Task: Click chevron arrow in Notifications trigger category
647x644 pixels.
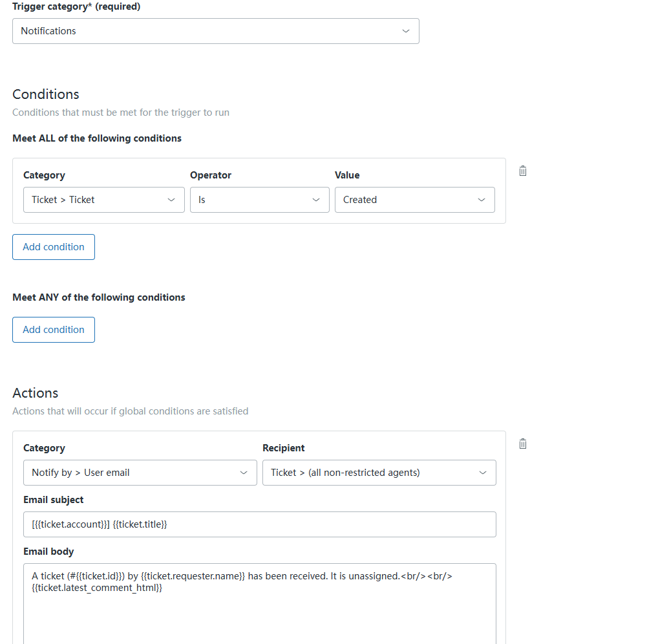Action: [406, 31]
